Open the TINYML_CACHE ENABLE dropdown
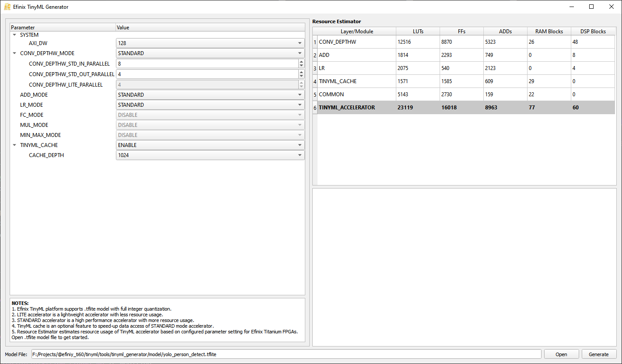 coord(210,145)
